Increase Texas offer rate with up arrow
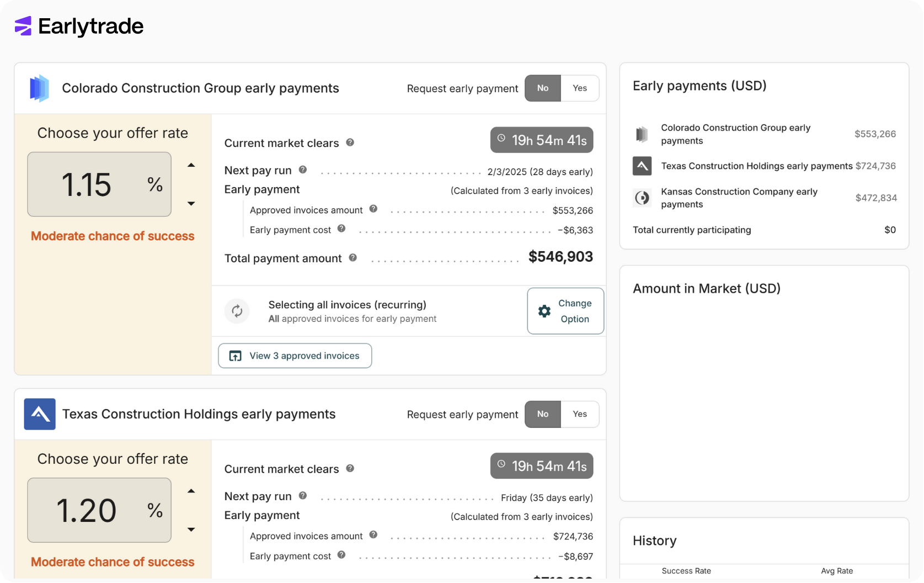Image resolution: width=924 pixels, height=583 pixels. click(191, 491)
